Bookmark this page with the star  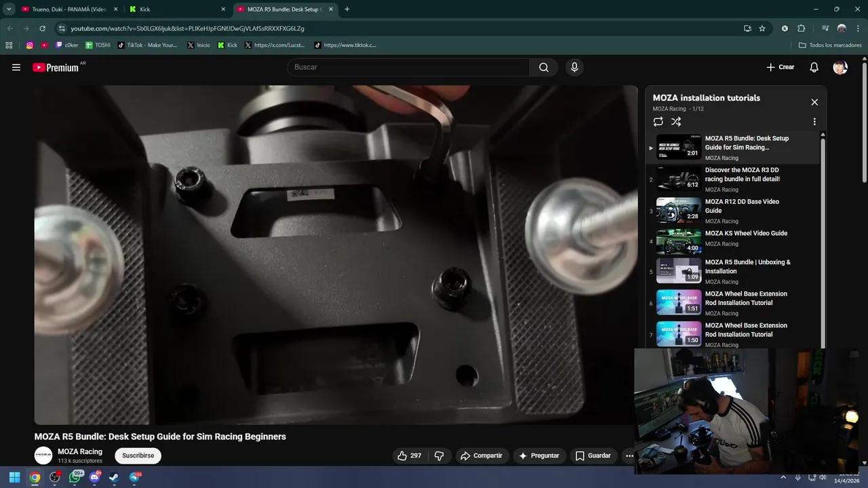762,28
